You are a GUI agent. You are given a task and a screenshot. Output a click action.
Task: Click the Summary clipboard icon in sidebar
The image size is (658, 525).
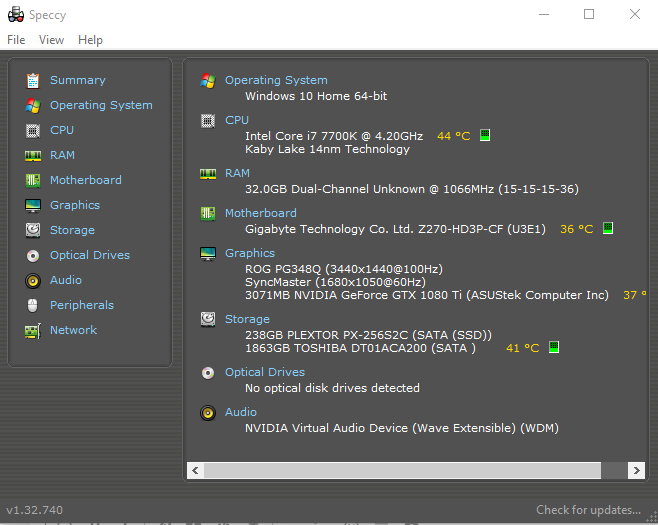pos(33,81)
